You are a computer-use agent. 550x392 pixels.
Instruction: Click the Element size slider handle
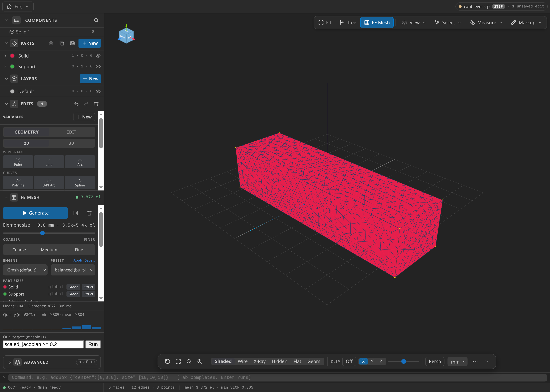tap(42, 233)
